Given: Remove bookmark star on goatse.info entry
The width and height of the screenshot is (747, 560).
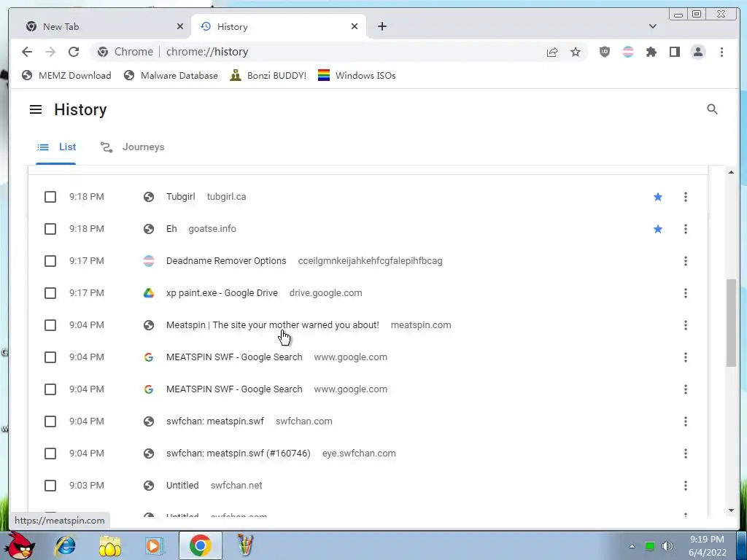Looking at the screenshot, I should click(x=658, y=229).
